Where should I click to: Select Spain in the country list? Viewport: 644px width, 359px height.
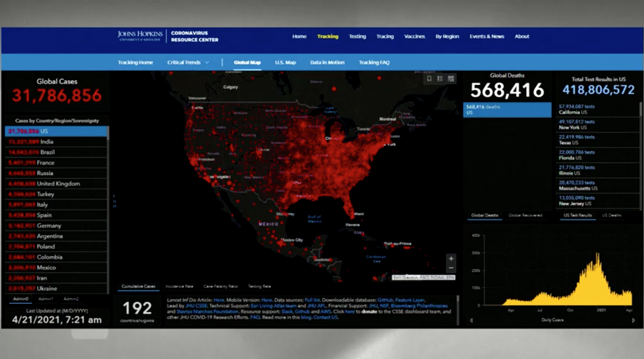[56, 215]
